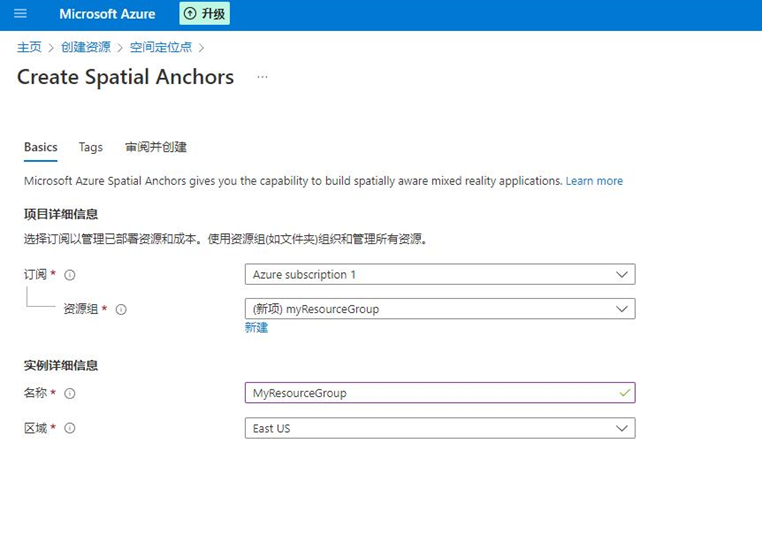This screenshot has width=762, height=558.
Task: Click the 新建 link under resource group
Action: [x=256, y=328]
